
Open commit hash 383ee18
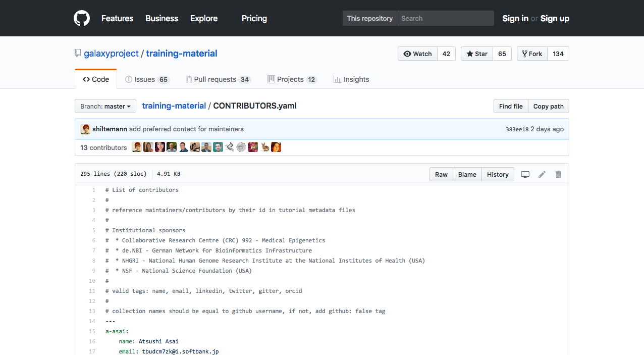[x=517, y=129]
